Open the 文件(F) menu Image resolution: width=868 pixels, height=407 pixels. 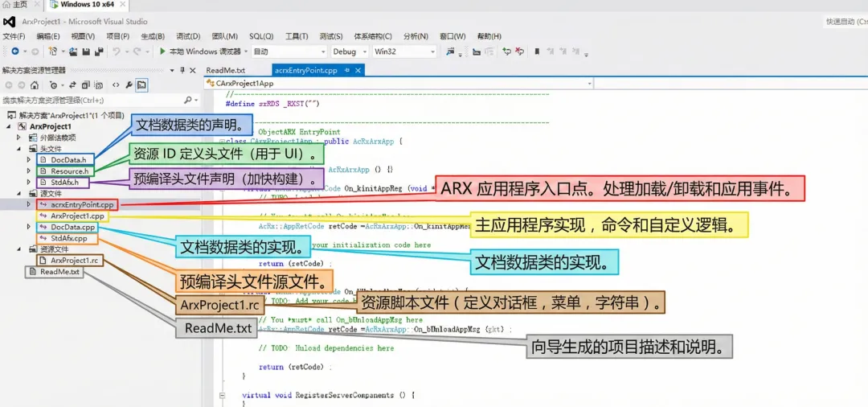(x=14, y=36)
